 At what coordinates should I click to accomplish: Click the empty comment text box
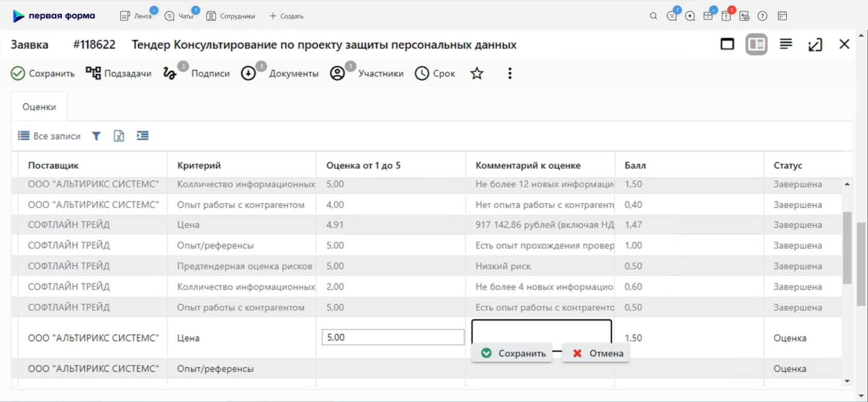coord(541,332)
